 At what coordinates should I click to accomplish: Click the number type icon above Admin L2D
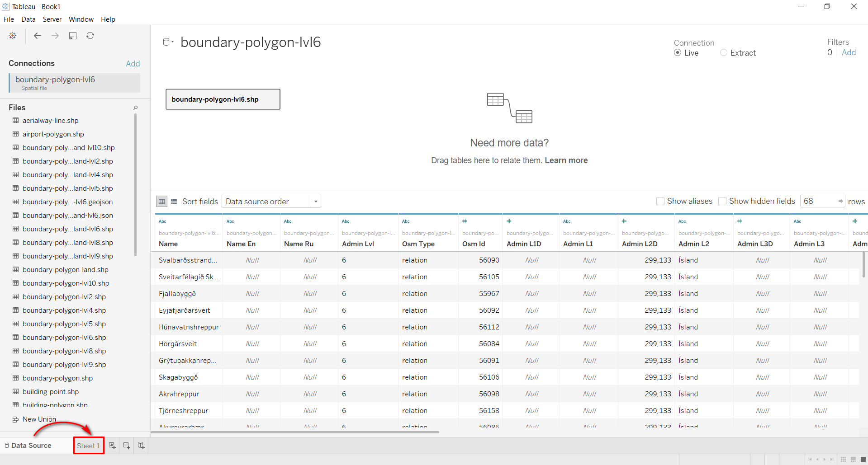[624, 221]
